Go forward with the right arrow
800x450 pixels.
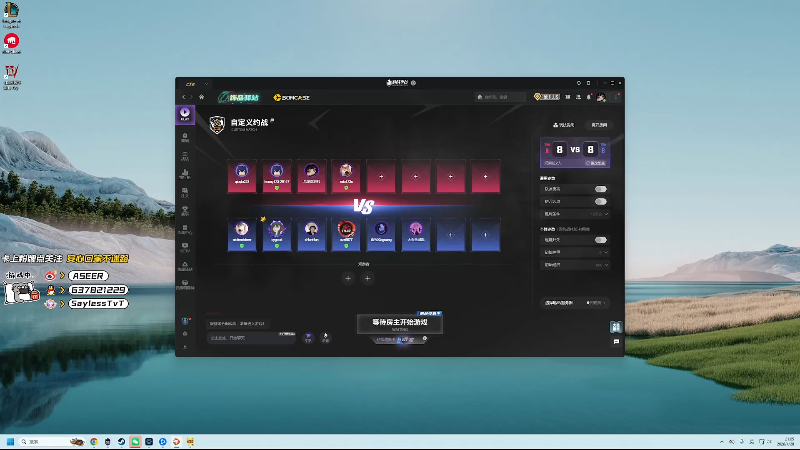tap(191, 97)
